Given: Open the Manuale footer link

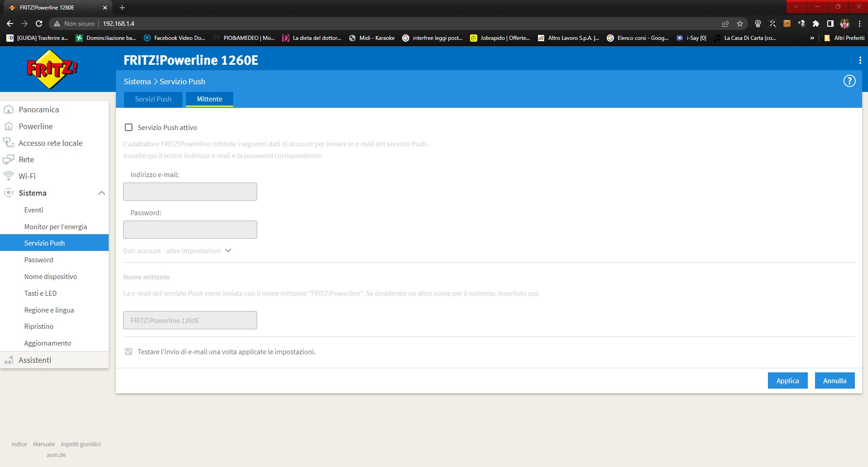Looking at the screenshot, I should click(44, 444).
